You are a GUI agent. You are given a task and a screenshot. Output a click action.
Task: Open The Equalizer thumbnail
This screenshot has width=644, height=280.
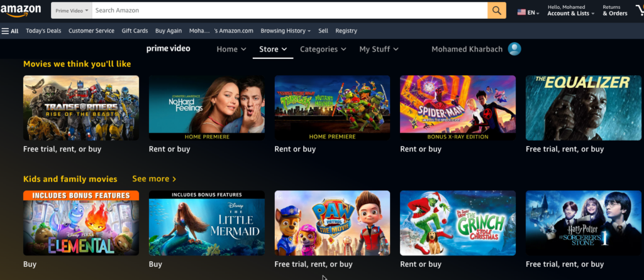pos(584,108)
